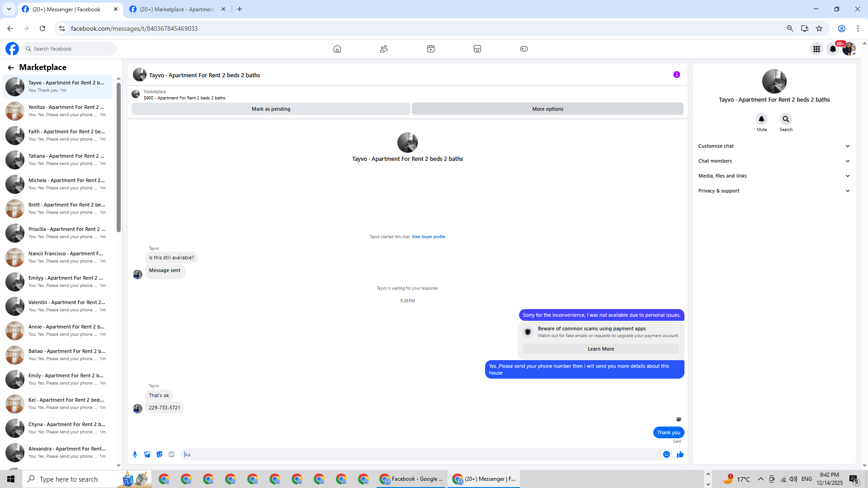Click the conversation list scrollbar
Image resolution: width=868 pixels, height=488 pixels.
click(x=118, y=158)
